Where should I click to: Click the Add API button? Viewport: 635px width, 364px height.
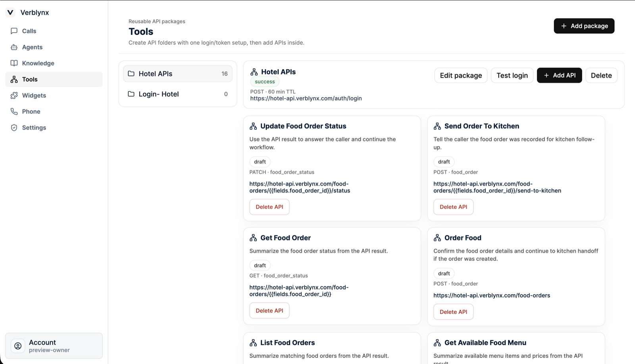pyautogui.click(x=559, y=75)
